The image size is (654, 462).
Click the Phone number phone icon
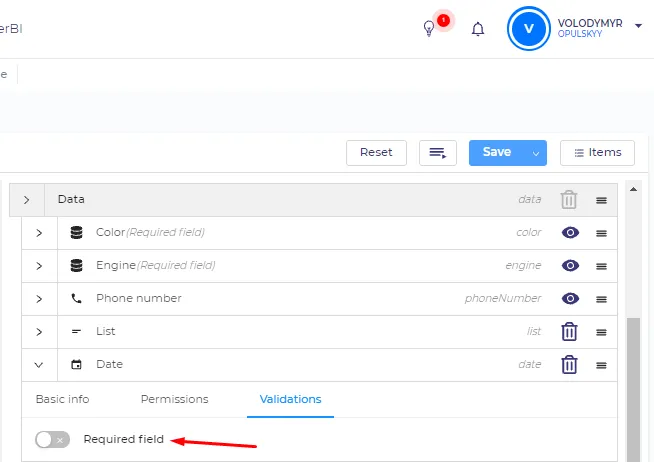[76, 298]
